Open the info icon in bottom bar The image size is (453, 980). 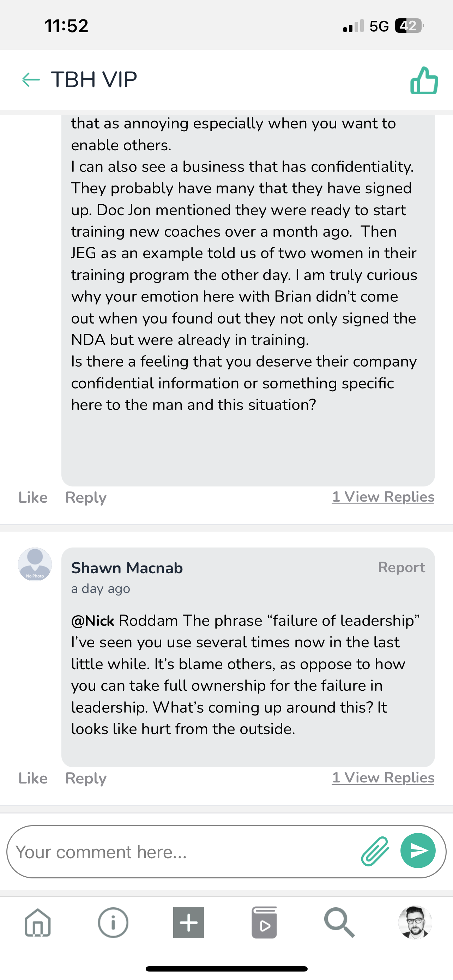coord(113,922)
